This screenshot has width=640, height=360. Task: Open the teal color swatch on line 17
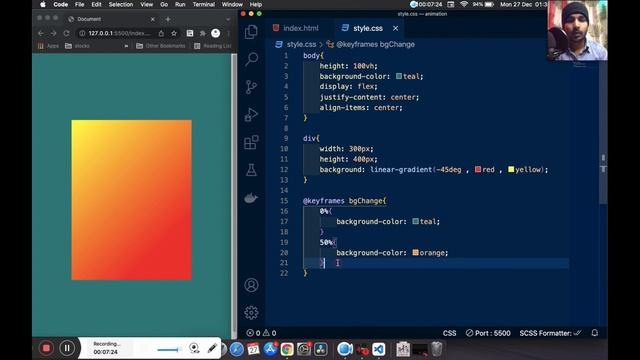coord(416,222)
